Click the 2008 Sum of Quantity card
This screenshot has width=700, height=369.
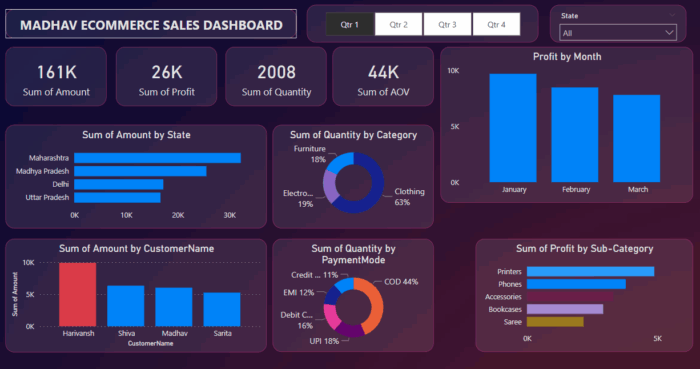point(276,77)
